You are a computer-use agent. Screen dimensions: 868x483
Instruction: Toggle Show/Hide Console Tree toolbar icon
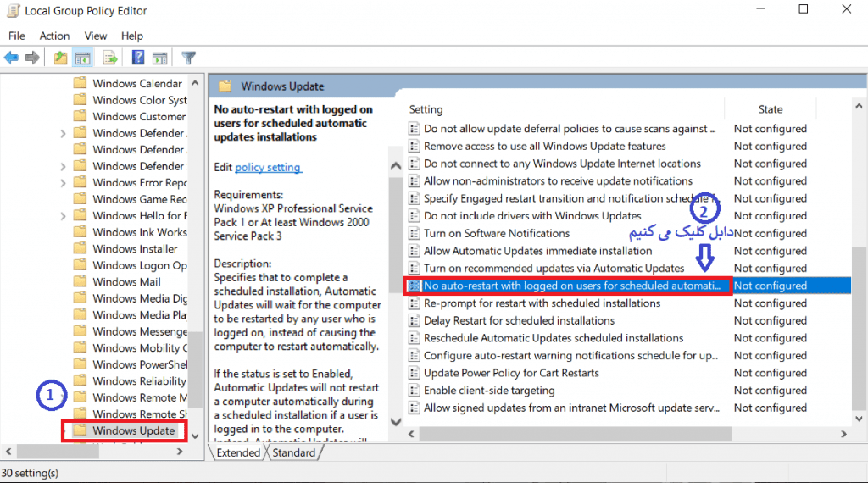(x=83, y=58)
